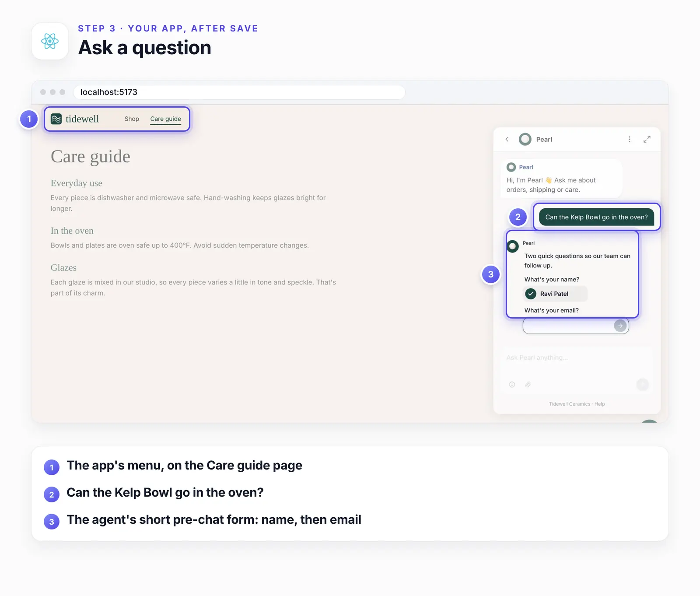Attach a file with paperclip icon

[x=528, y=385]
